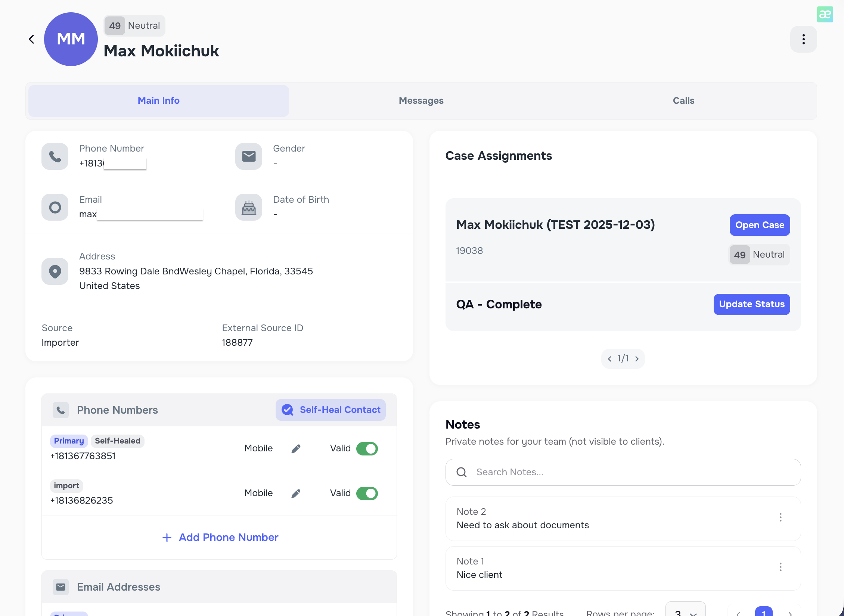The width and height of the screenshot is (844, 616).
Task: Click Self-Heal Contact button
Action: tap(331, 410)
